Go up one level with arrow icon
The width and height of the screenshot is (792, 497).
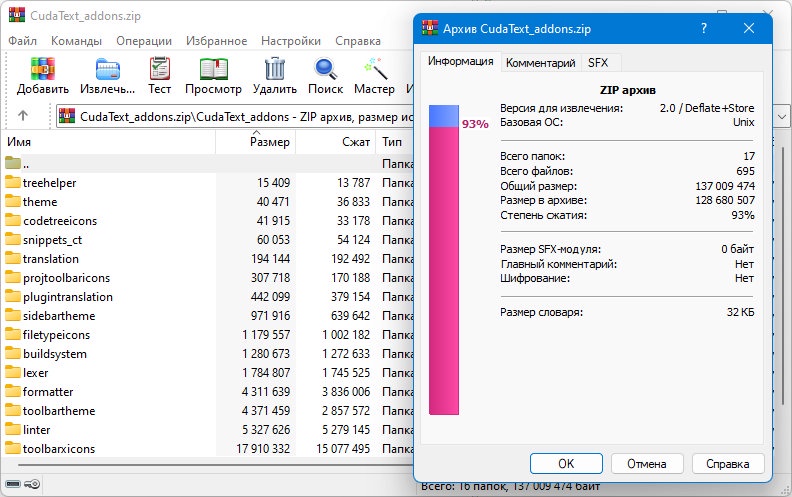(23, 116)
